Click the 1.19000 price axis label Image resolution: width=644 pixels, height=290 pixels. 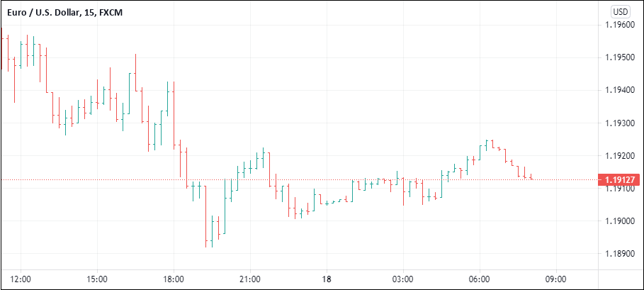[x=619, y=221]
